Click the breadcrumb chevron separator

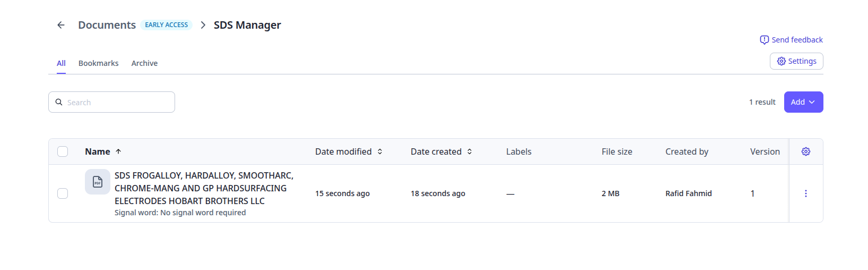203,25
